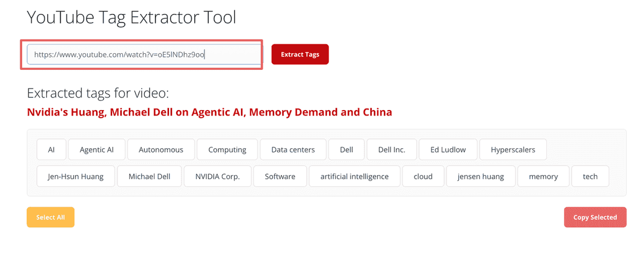Select the Dell tag

click(347, 149)
